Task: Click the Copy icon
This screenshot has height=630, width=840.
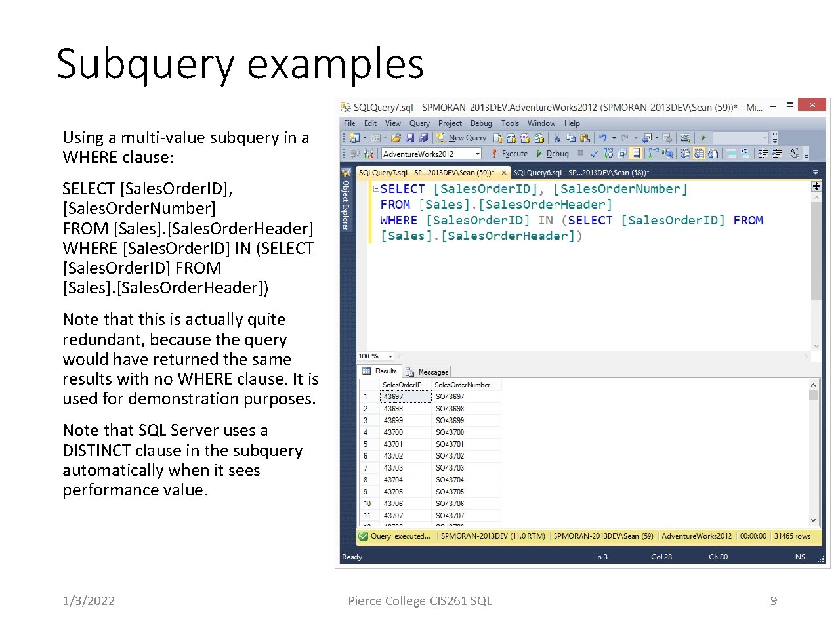Action: 571,138
